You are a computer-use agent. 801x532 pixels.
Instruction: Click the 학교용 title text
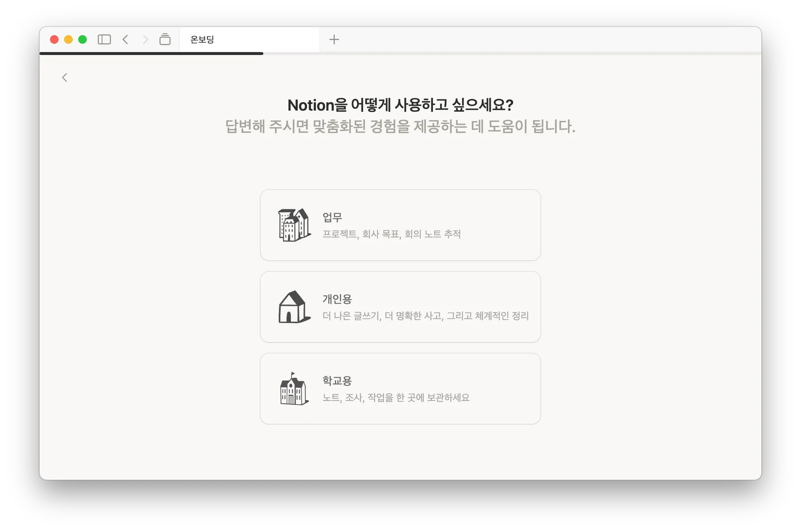(x=337, y=380)
